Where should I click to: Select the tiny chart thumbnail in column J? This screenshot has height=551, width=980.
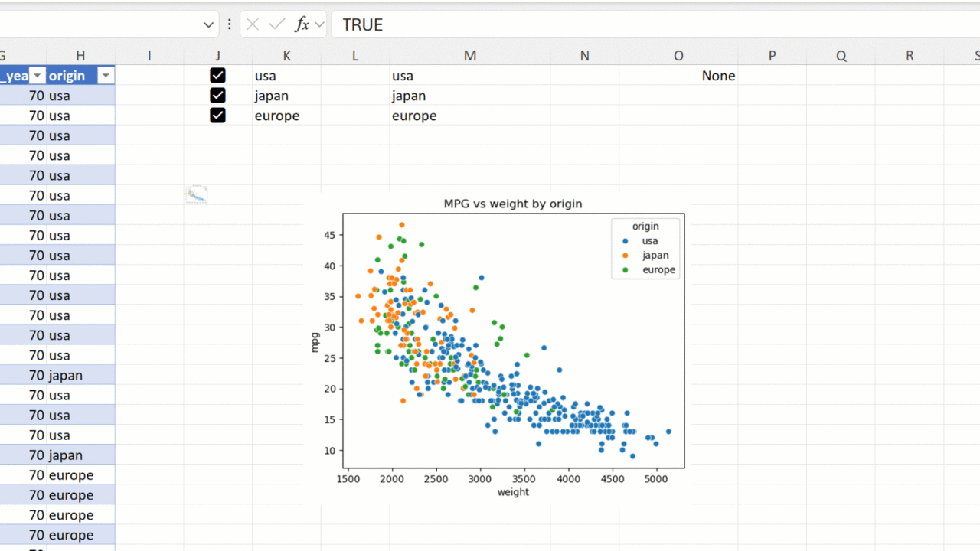point(197,194)
